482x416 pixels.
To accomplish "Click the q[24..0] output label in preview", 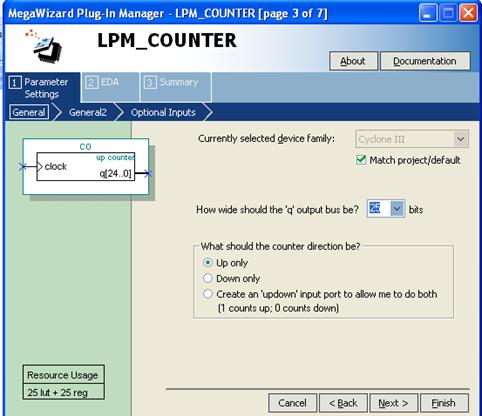I will [x=116, y=173].
